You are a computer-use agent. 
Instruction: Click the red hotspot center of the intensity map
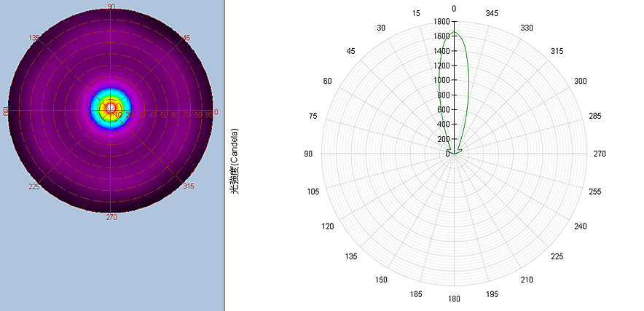tap(111, 109)
